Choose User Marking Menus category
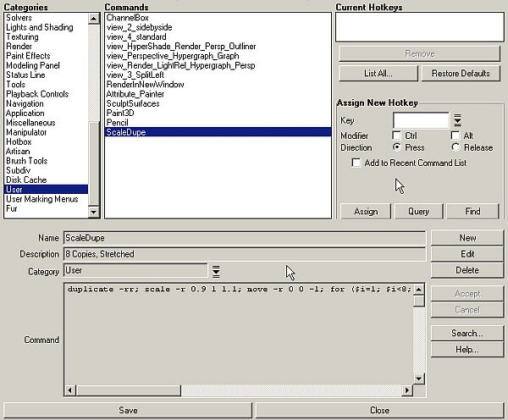508x420 pixels. click(41, 199)
